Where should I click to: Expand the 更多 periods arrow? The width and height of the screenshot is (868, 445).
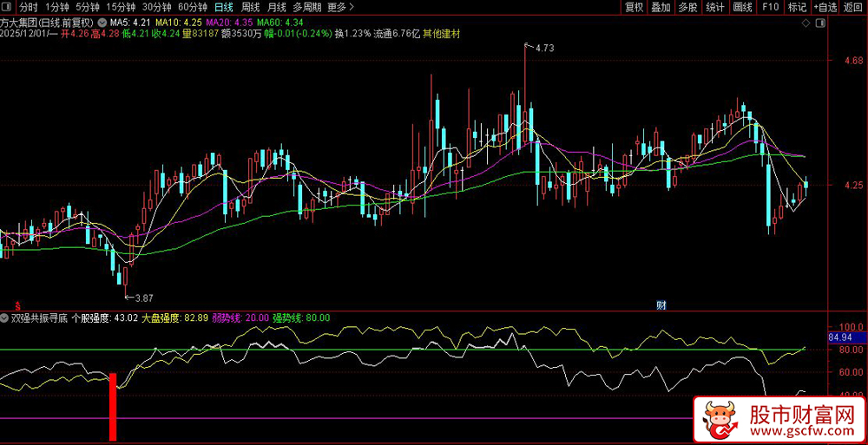coord(351,7)
